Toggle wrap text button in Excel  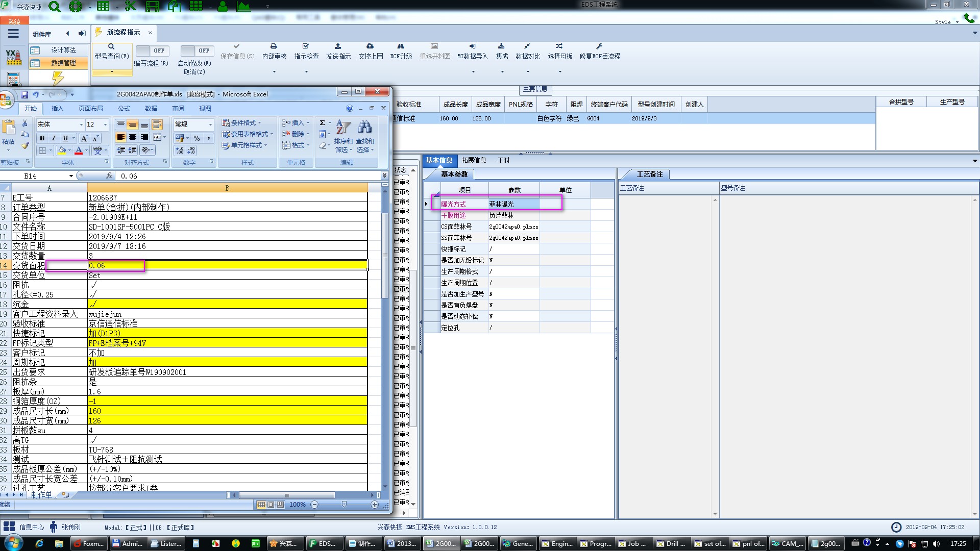click(157, 124)
